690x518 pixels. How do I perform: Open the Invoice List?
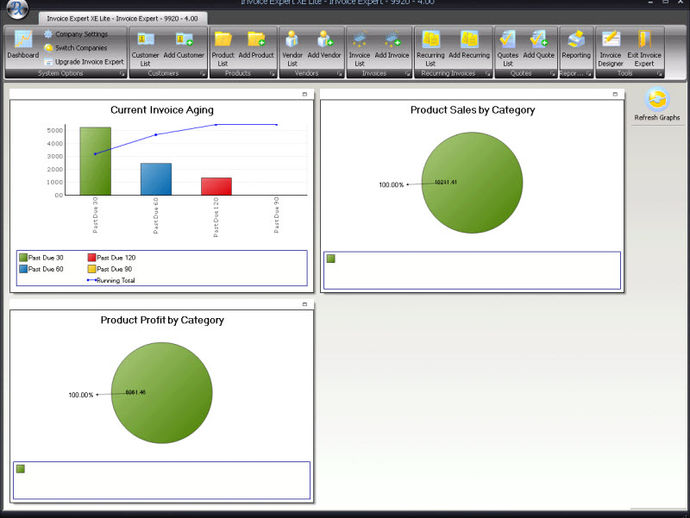pos(360,48)
